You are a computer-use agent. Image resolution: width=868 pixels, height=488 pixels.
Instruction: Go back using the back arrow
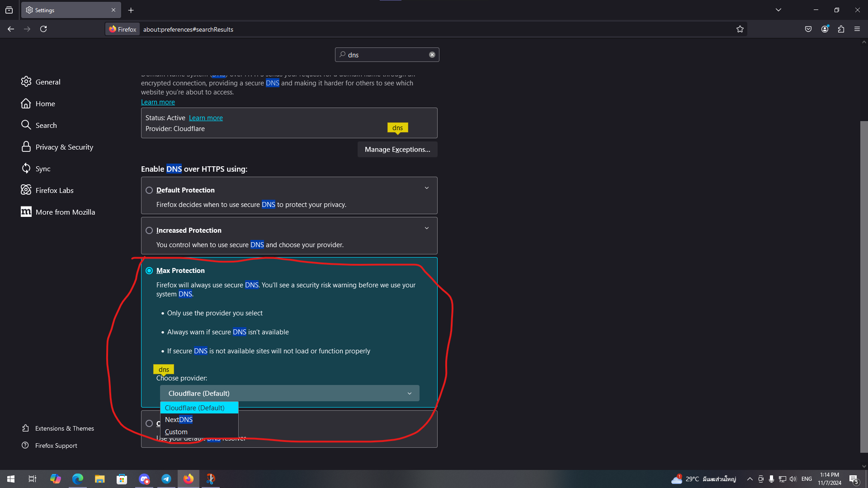[11, 29]
